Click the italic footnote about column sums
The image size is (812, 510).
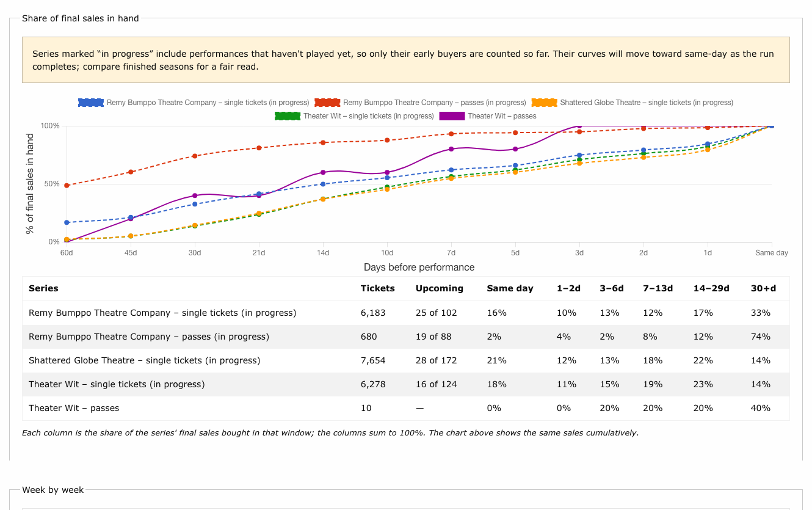click(x=330, y=433)
